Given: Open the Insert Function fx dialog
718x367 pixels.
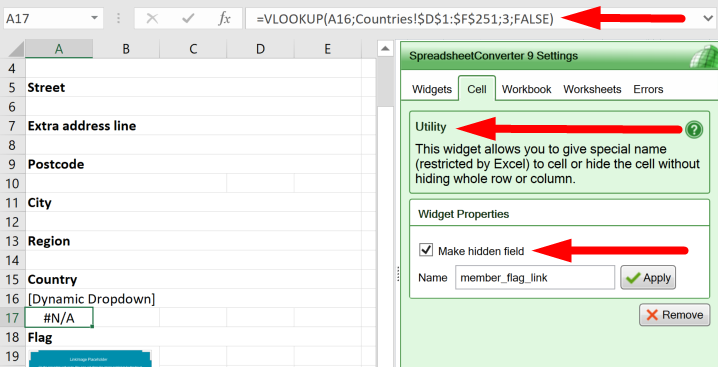Looking at the screenshot, I should [224, 19].
